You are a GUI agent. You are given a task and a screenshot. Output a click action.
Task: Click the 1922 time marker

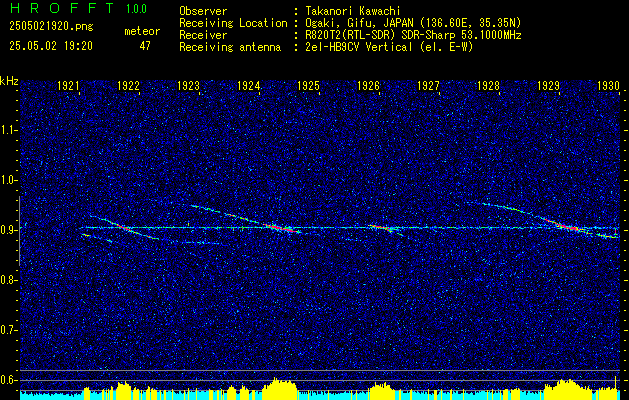click(128, 86)
